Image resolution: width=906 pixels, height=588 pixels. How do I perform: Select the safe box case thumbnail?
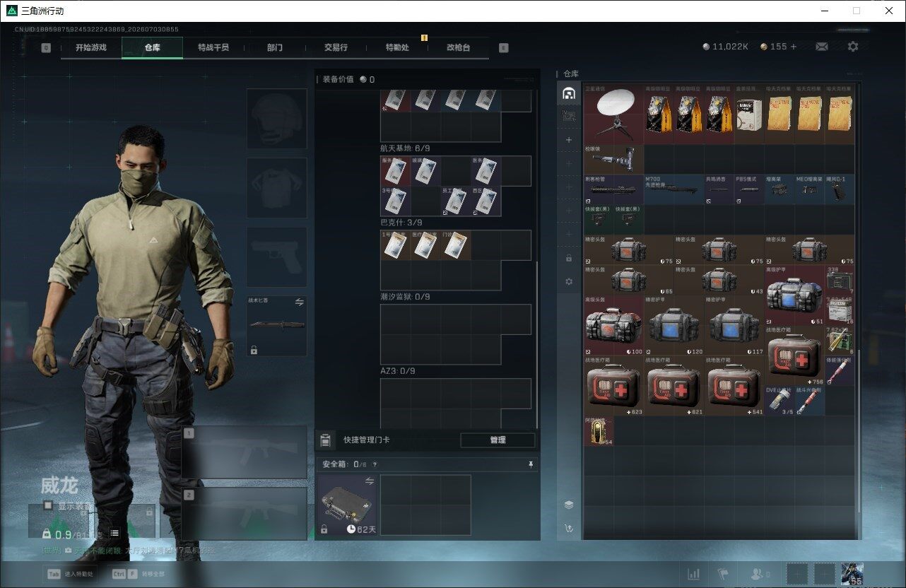(347, 506)
